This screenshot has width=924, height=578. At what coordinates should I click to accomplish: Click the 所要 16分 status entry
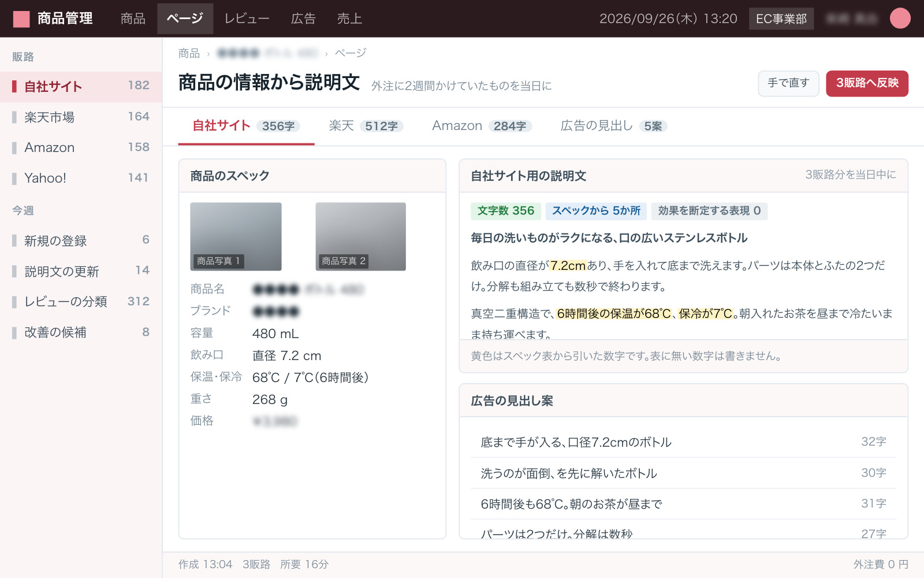(304, 565)
